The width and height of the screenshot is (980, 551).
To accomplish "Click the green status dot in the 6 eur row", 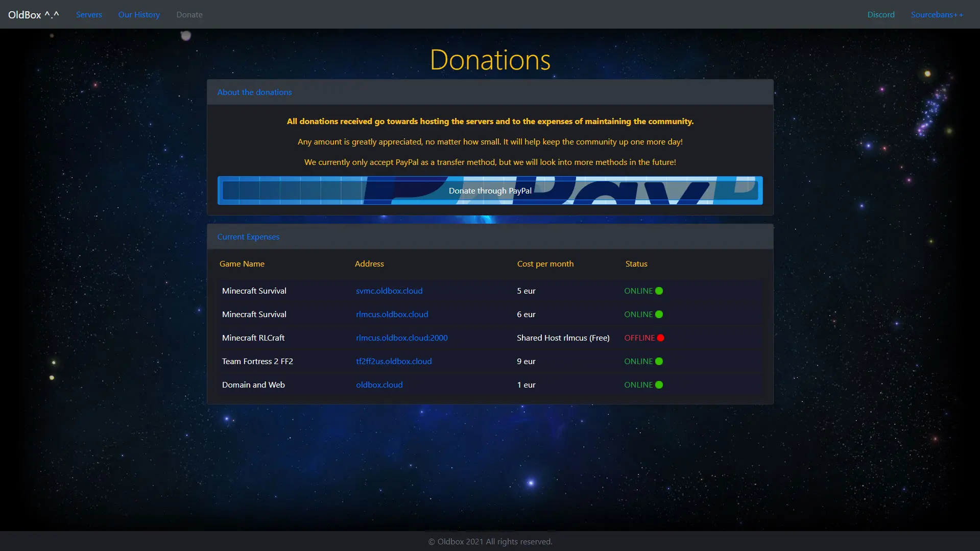I will tap(659, 315).
